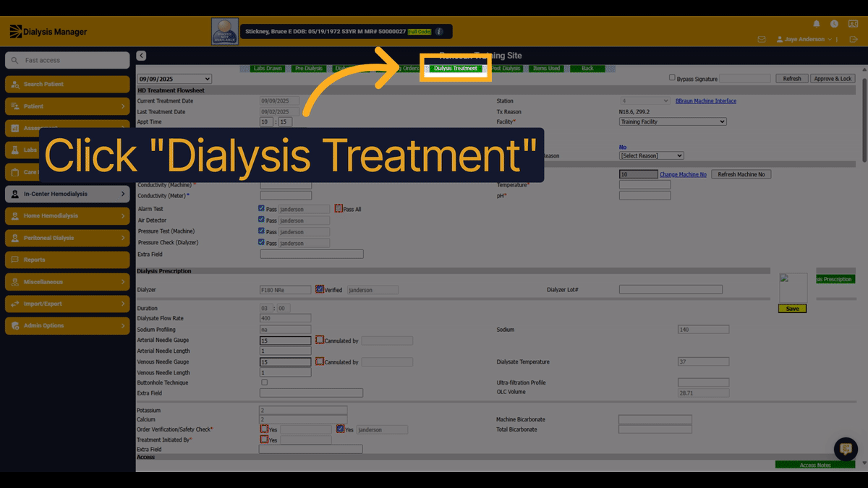Click the logout icon in header
The width and height of the screenshot is (868, 488).
[852, 39]
